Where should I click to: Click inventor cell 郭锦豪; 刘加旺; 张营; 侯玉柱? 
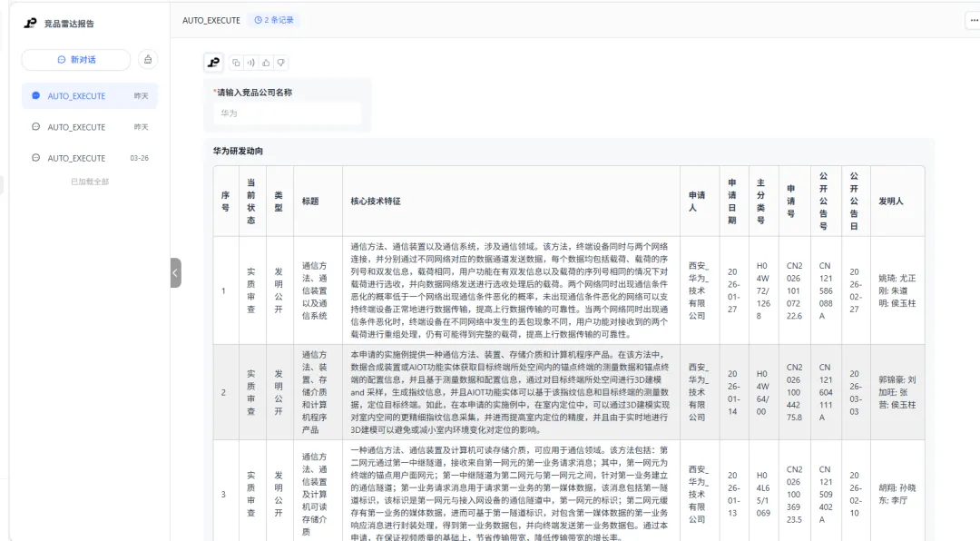897,392
